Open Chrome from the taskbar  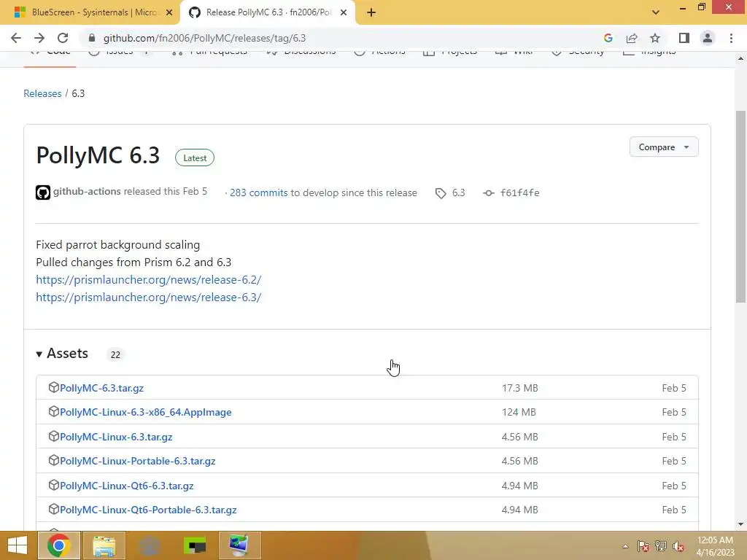(58, 545)
